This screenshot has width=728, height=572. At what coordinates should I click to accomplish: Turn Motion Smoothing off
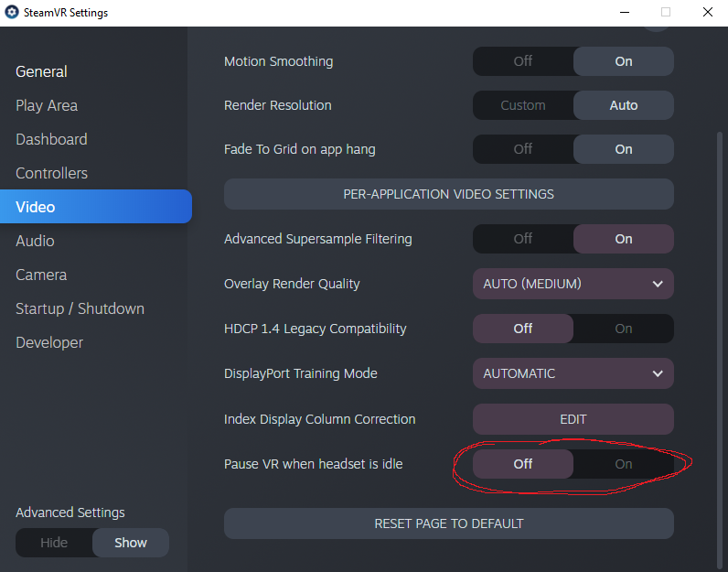(x=523, y=61)
